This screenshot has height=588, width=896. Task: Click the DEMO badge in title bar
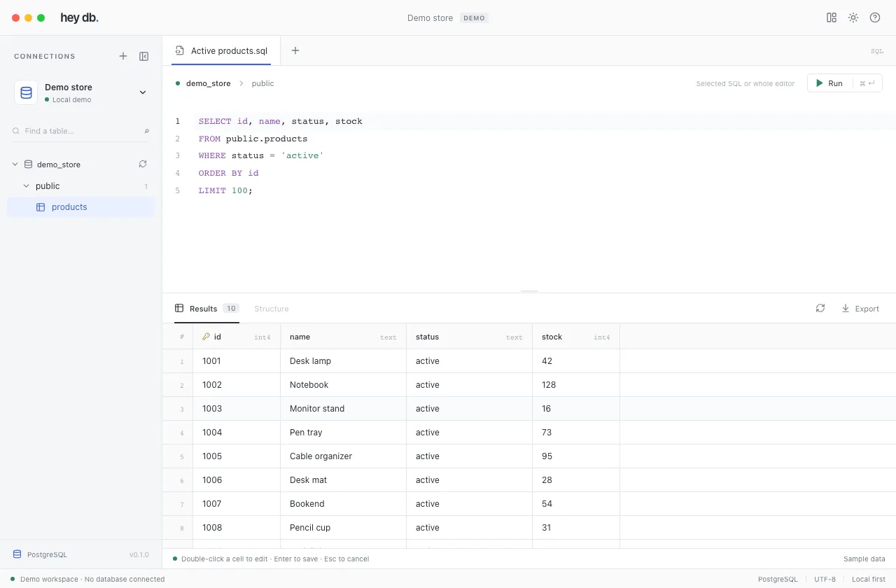point(474,18)
